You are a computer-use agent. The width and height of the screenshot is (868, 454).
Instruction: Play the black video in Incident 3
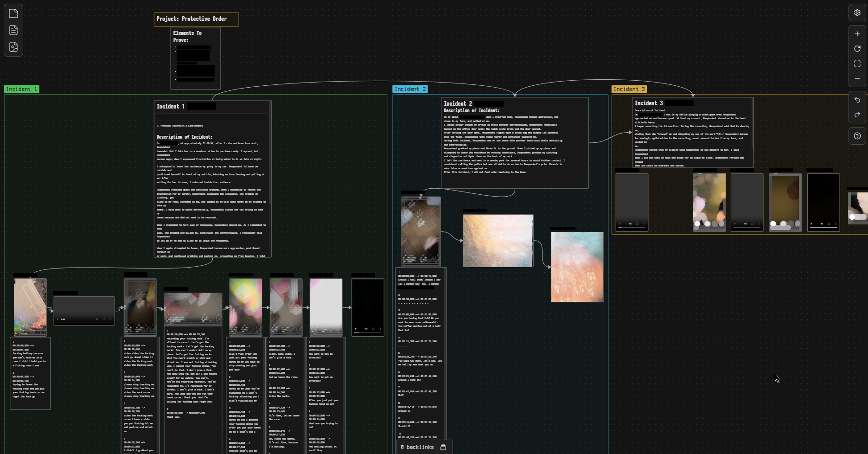pyautogui.click(x=811, y=224)
